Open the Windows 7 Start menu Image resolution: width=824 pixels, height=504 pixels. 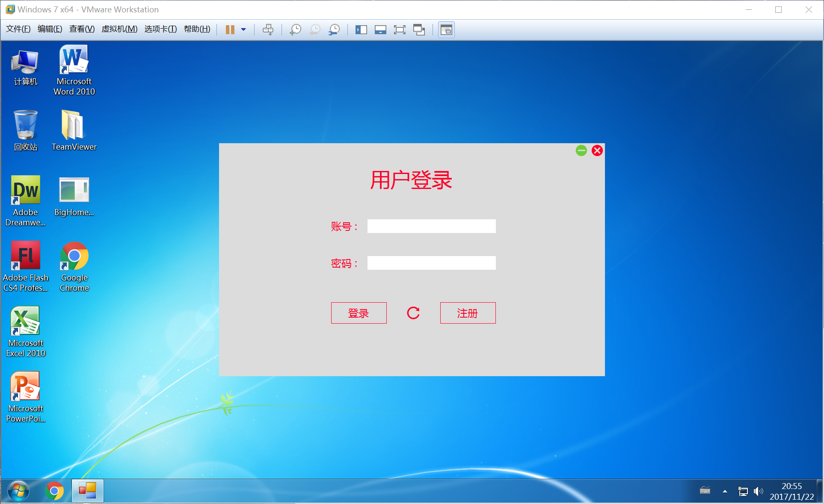(18, 491)
